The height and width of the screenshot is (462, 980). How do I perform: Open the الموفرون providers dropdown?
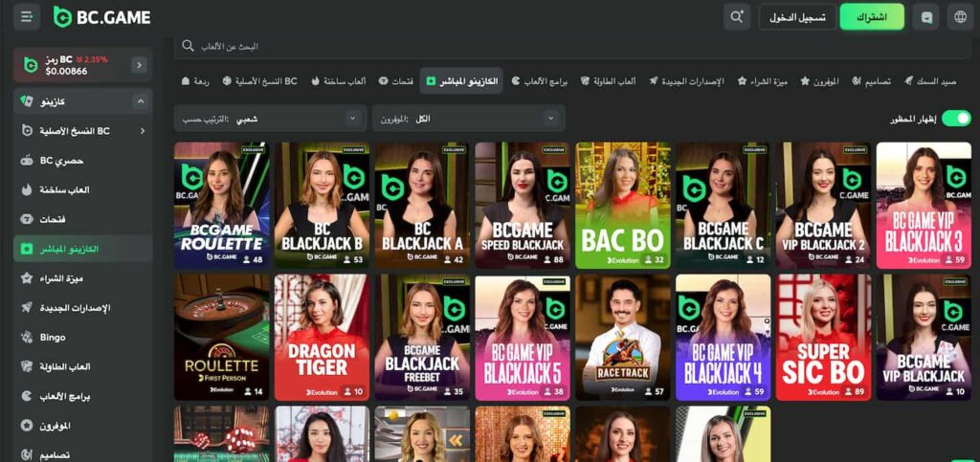pos(468,119)
